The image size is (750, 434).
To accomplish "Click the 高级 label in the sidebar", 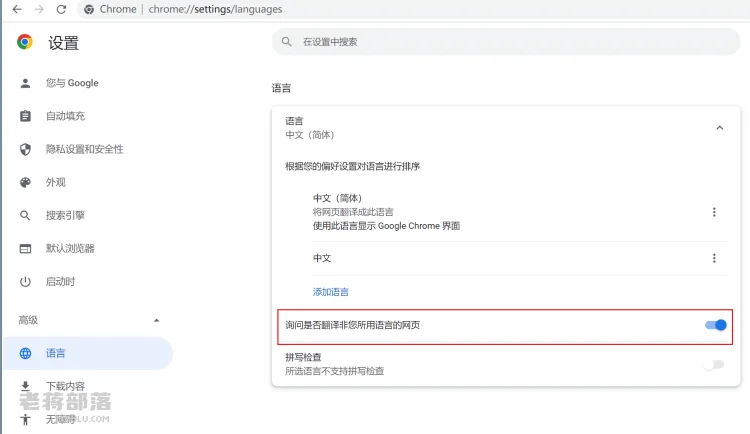I will pos(28,320).
